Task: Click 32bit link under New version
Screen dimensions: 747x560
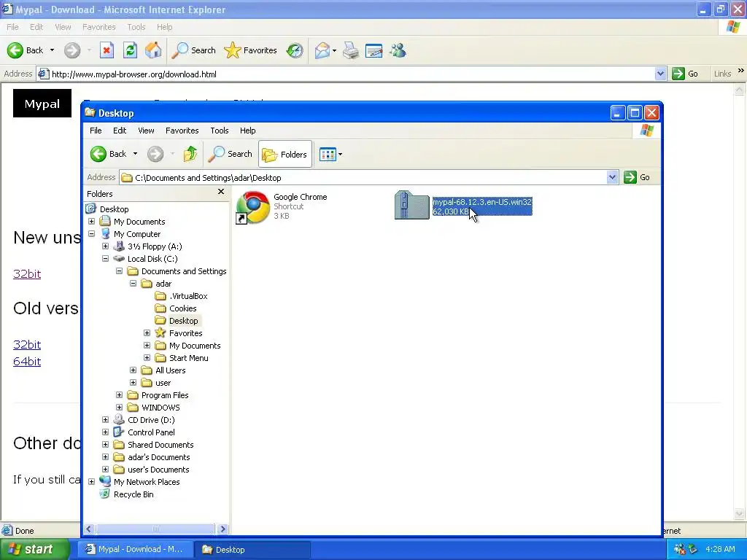Action: point(27,274)
